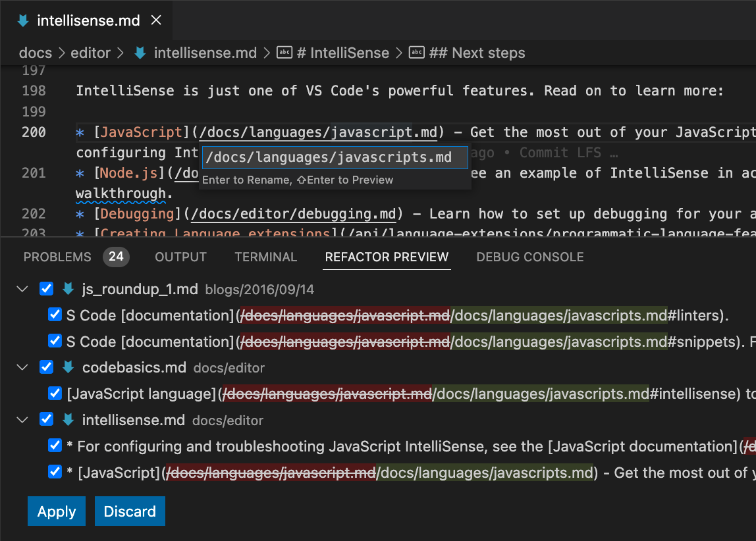The height and width of the screenshot is (541, 756).
Task: Click the Markdown icon on the intellisense.md tab
Action: pos(24,20)
